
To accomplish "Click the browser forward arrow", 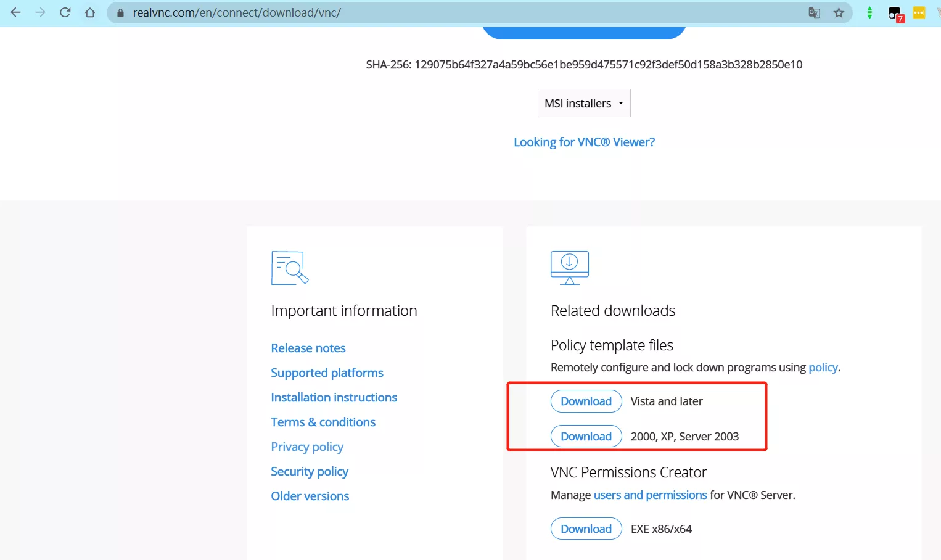I will (41, 12).
